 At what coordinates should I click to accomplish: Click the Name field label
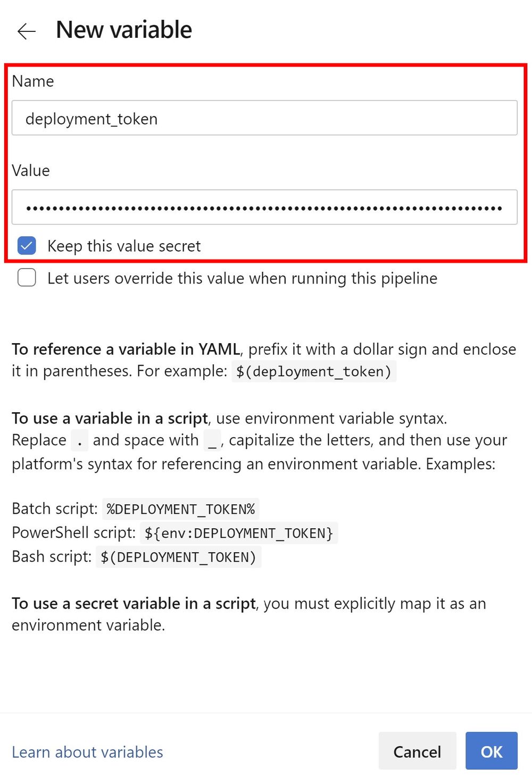click(x=33, y=81)
